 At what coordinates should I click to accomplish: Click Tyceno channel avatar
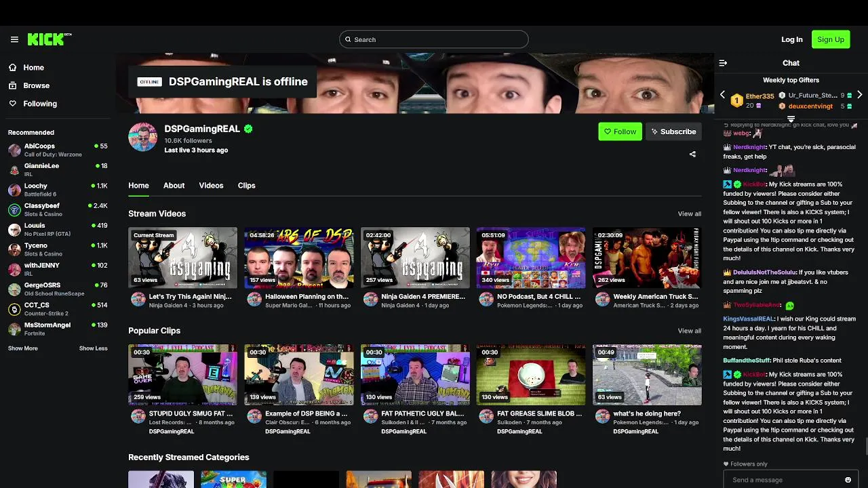pyautogui.click(x=14, y=249)
